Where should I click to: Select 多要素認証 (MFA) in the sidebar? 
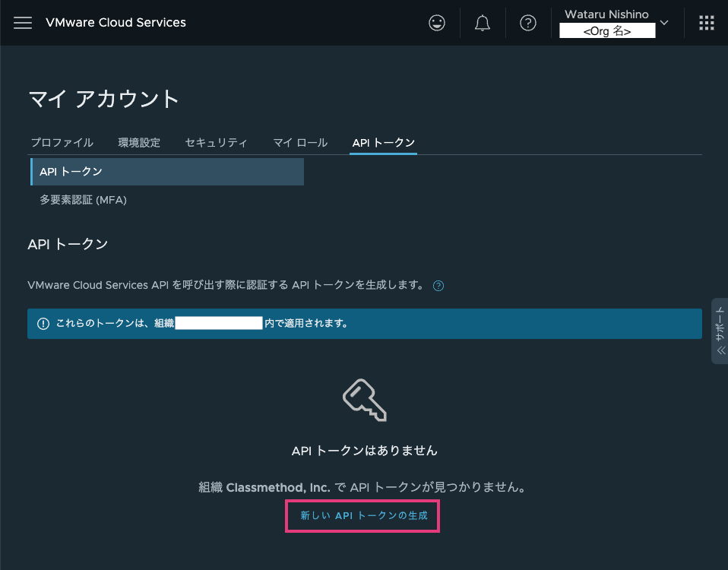pyautogui.click(x=84, y=199)
